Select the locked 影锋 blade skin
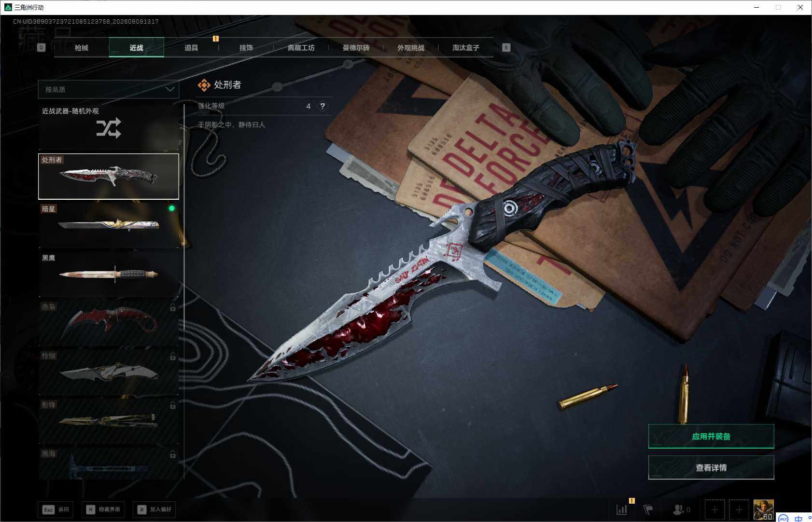 pyautogui.click(x=109, y=421)
